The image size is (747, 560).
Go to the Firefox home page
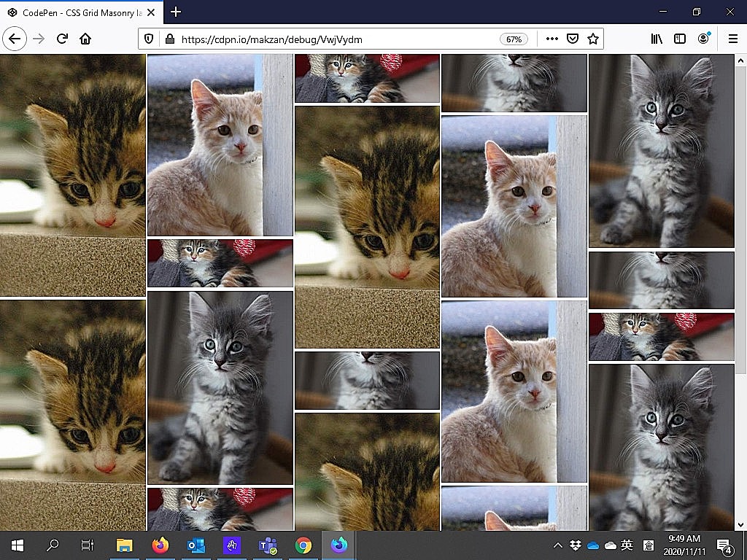tap(85, 39)
